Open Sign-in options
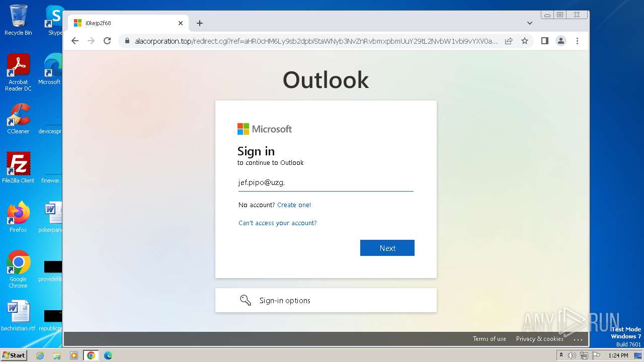The height and width of the screenshot is (362, 644). [326, 300]
